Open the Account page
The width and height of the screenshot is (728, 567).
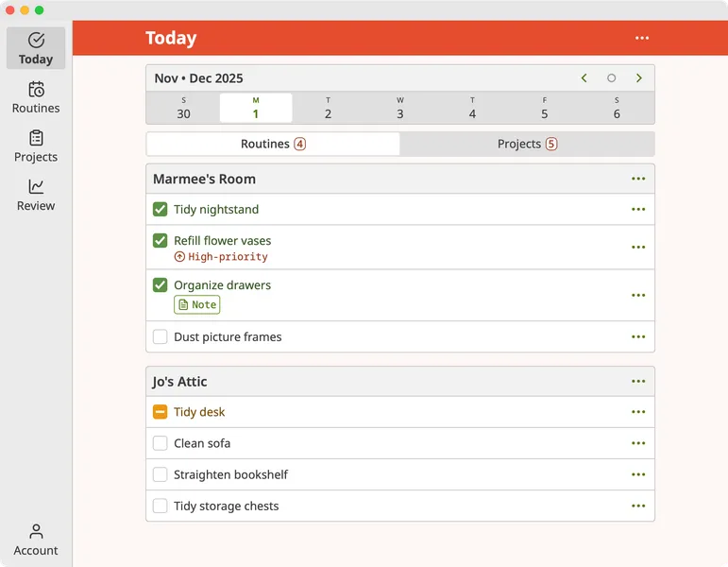click(x=36, y=540)
